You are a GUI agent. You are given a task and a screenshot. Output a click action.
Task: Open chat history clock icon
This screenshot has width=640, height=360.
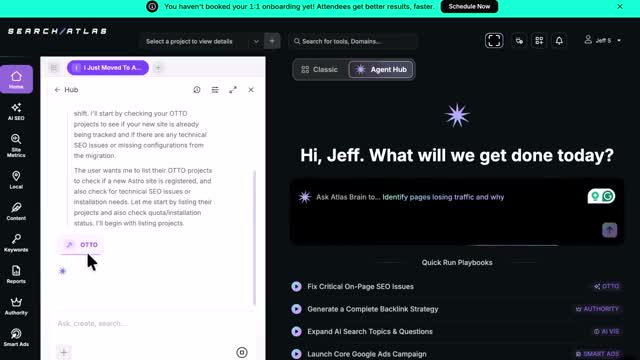pos(197,90)
